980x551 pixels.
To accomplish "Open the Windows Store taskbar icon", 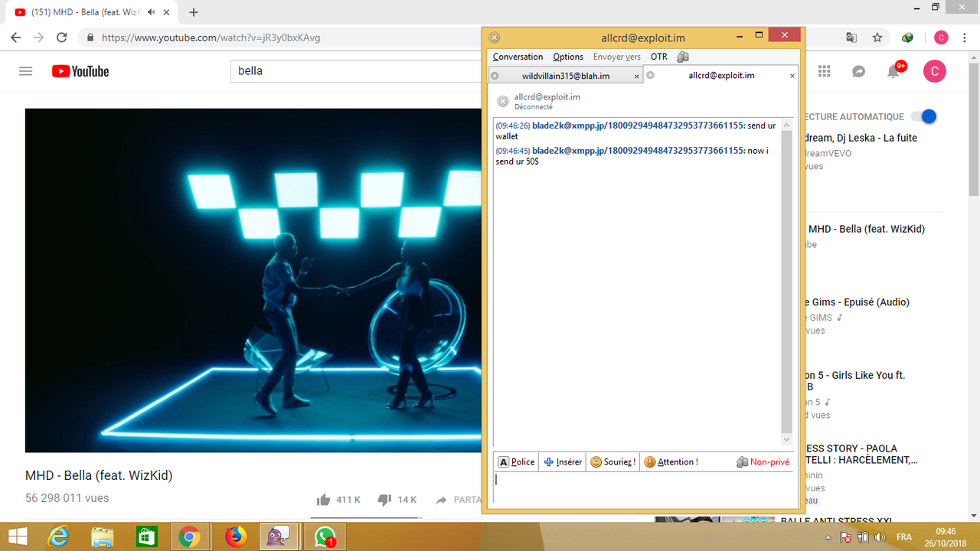I will click(146, 537).
